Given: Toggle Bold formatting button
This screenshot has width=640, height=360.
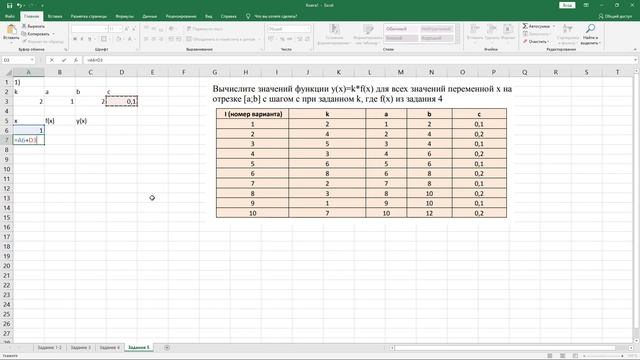Looking at the screenshot, I should pyautogui.click(x=75, y=39).
